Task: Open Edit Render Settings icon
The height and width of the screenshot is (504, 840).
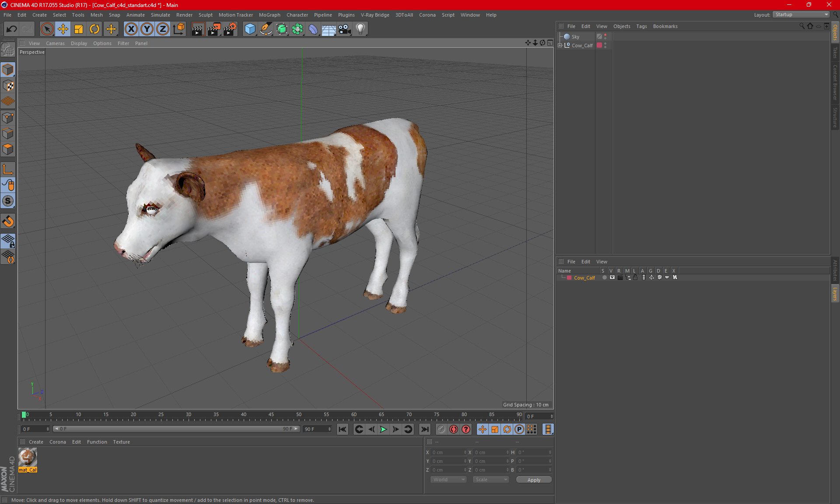Action: click(x=230, y=29)
